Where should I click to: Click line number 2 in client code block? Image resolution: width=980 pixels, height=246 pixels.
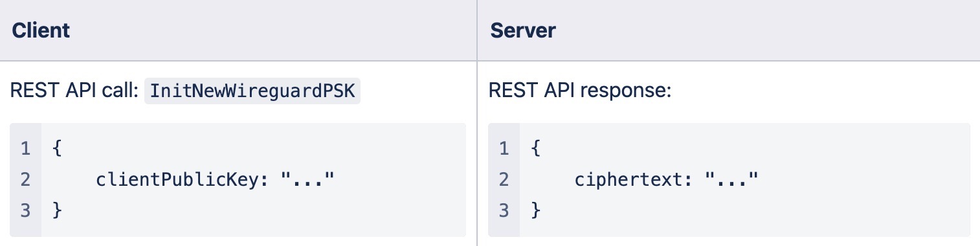tap(25, 179)
